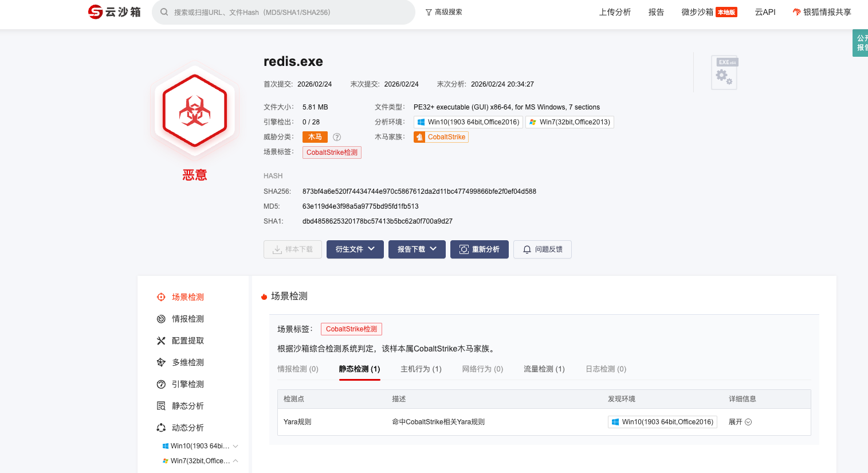Click the 重新分析 button

[480, 249]
